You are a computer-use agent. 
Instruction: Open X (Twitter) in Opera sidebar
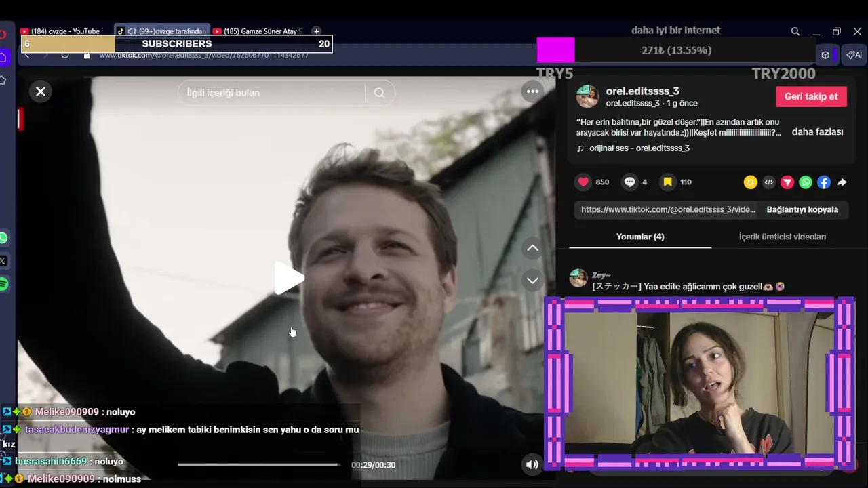pyautogui.click(x=3, y=261)
